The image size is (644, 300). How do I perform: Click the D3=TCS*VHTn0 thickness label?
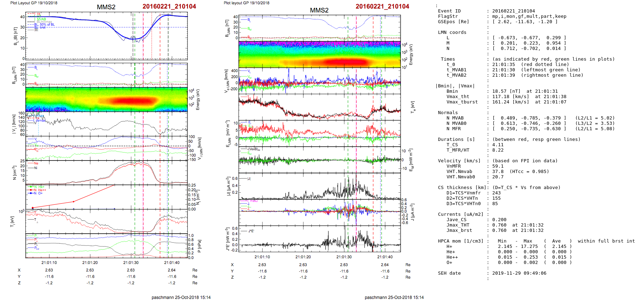464,204
